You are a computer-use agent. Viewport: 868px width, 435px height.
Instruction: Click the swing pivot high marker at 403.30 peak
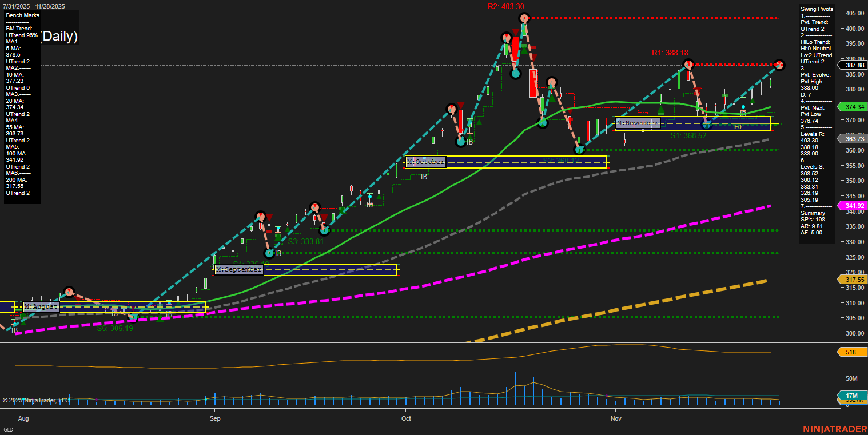pos(524,18)
